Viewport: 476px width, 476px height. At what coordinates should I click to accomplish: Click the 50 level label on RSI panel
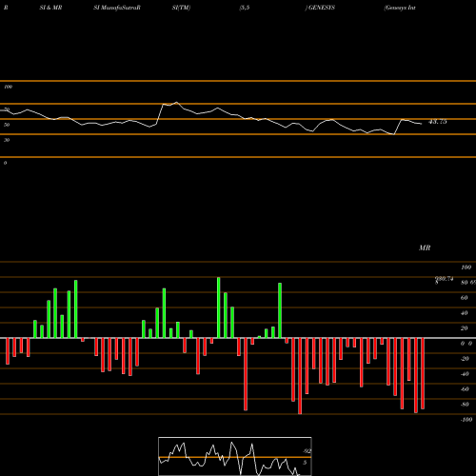pyautogui.click(x=7, y=125)
